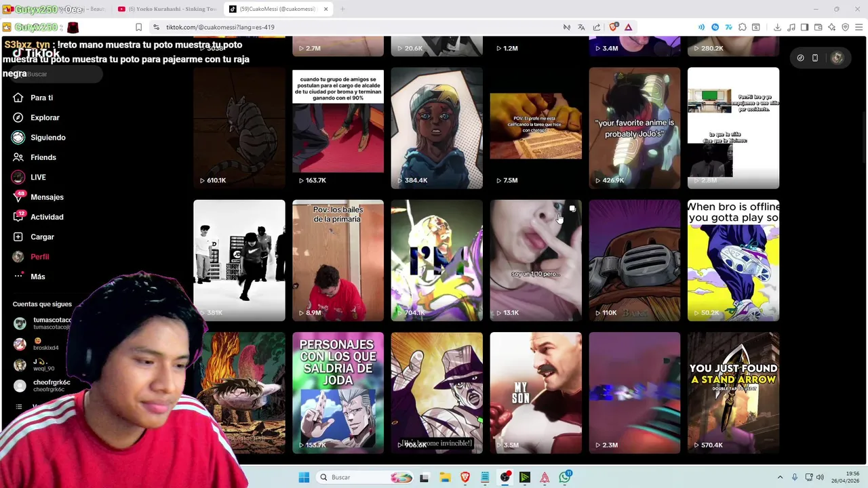The image size is (868, 488).
Task: Open WhatsApp from the taskbar
Action: click(565, 477)
